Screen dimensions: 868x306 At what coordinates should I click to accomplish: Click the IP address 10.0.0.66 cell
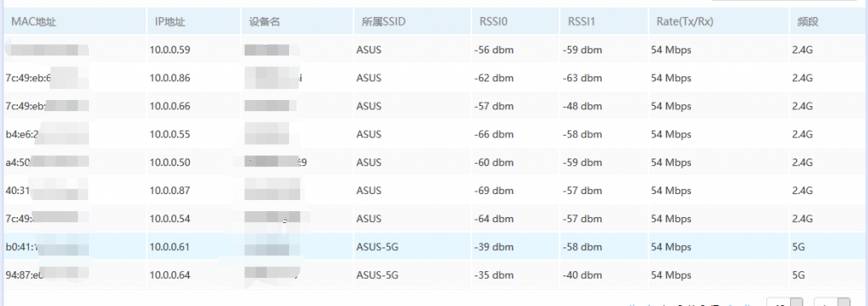tap(170, 106)
